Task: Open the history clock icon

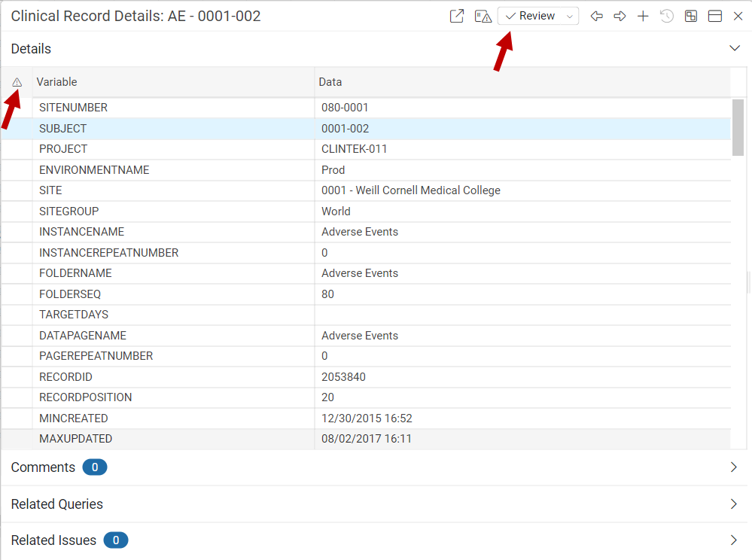Action: [667, 17]
